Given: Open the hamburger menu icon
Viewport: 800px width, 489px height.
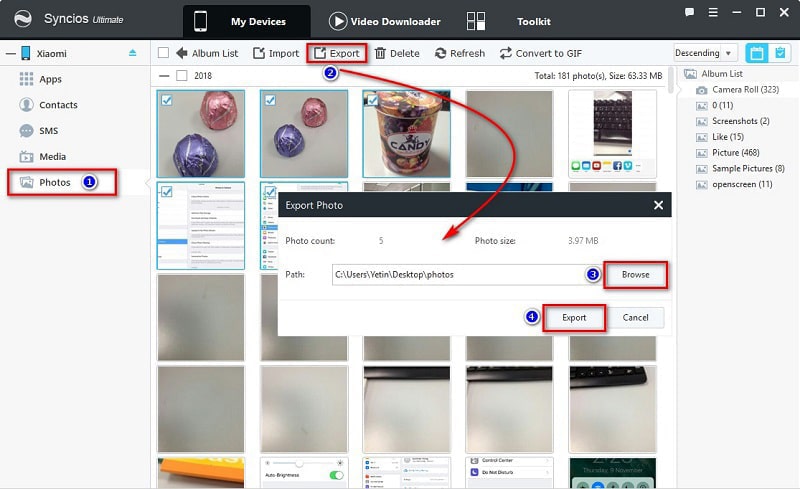Looking at the screenshot, I should [x=713, y=12].
